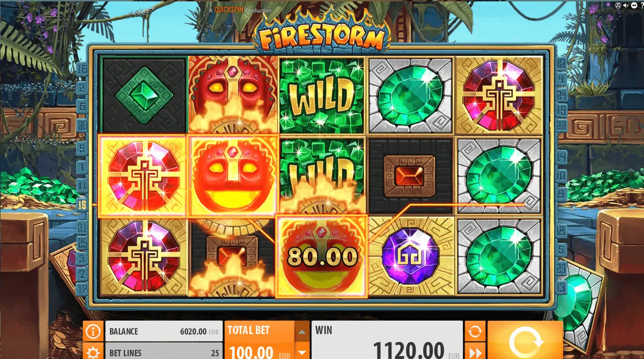Screen dimensions: 644x359
Task: Click the Bet Lines field
Action: tap(164, 351)
